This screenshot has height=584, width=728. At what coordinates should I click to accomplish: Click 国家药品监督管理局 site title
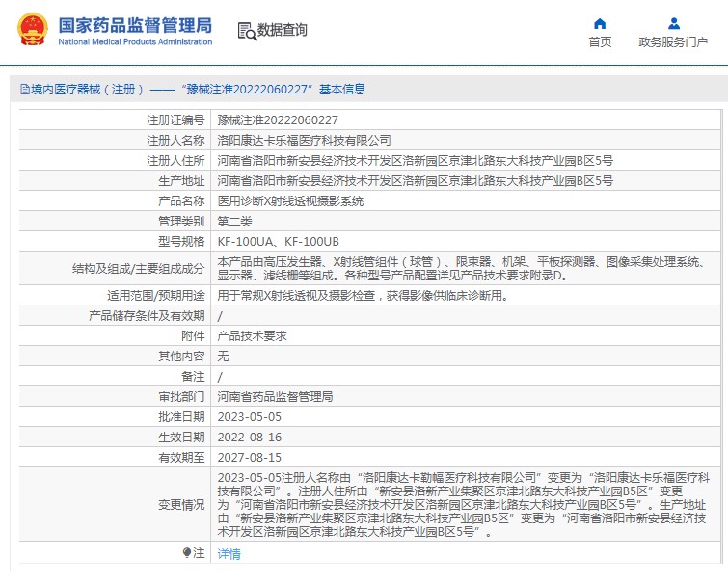(135, 25)
